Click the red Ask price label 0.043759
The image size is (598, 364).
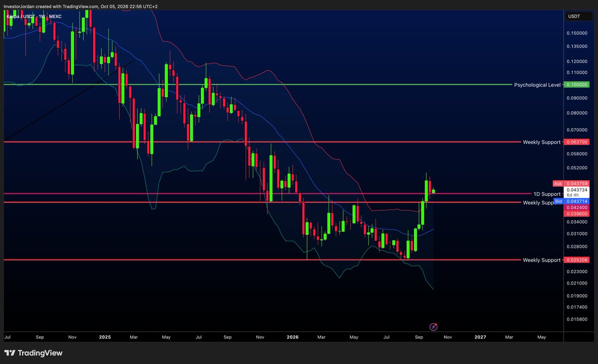tap(571, 183)
